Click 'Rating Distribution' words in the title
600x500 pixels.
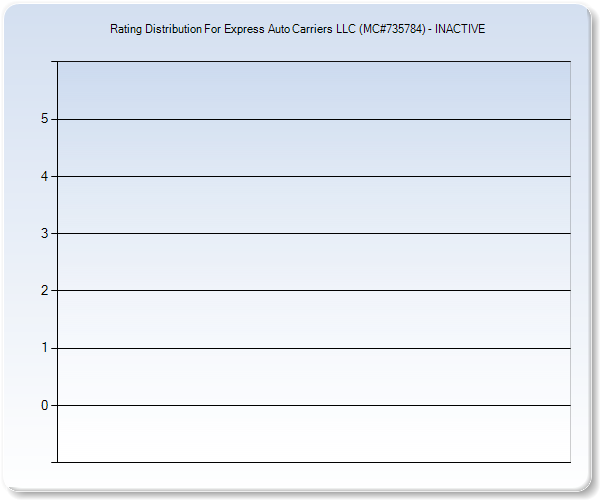pyautogui.click(x=155, y=29)
